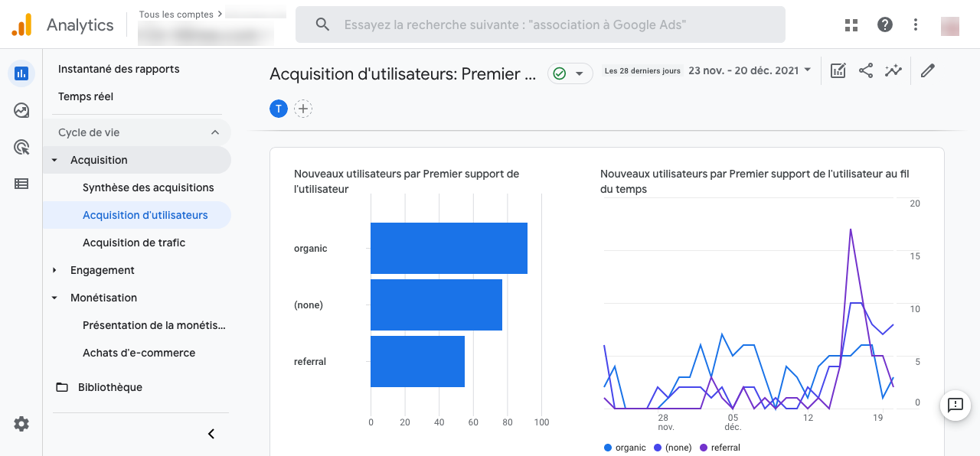Click the edit comparisons chart icon
980x456 pixels.
click(x=838, y=71)
